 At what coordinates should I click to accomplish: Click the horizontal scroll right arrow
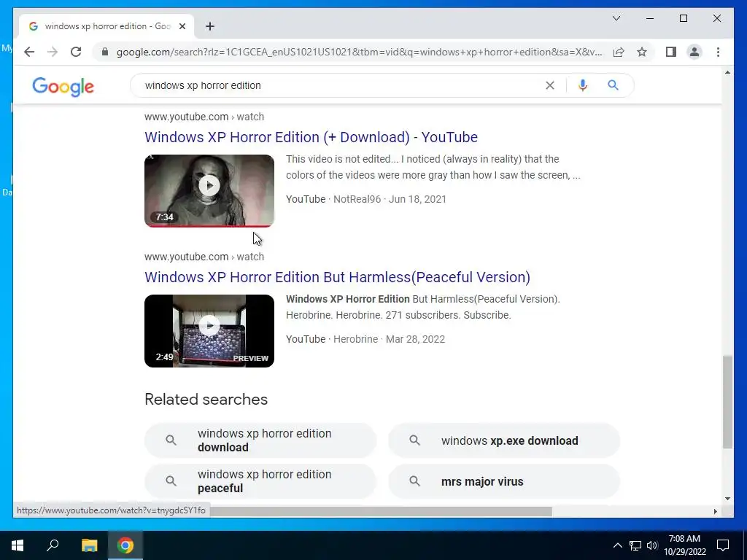pos(715,511)
